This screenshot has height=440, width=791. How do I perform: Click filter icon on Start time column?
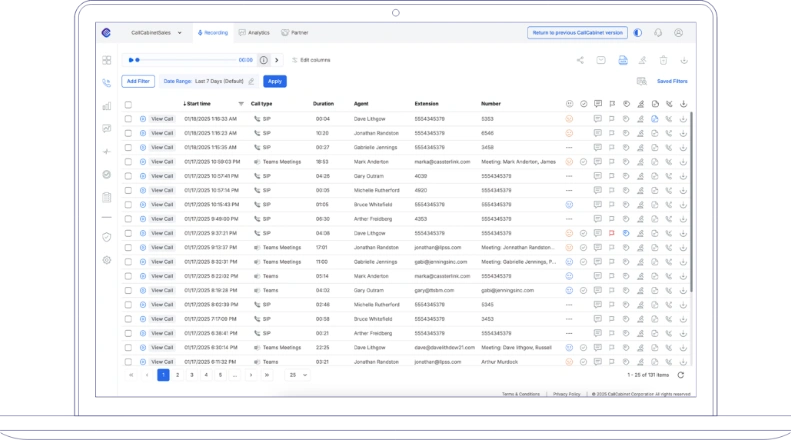point(241,104)
